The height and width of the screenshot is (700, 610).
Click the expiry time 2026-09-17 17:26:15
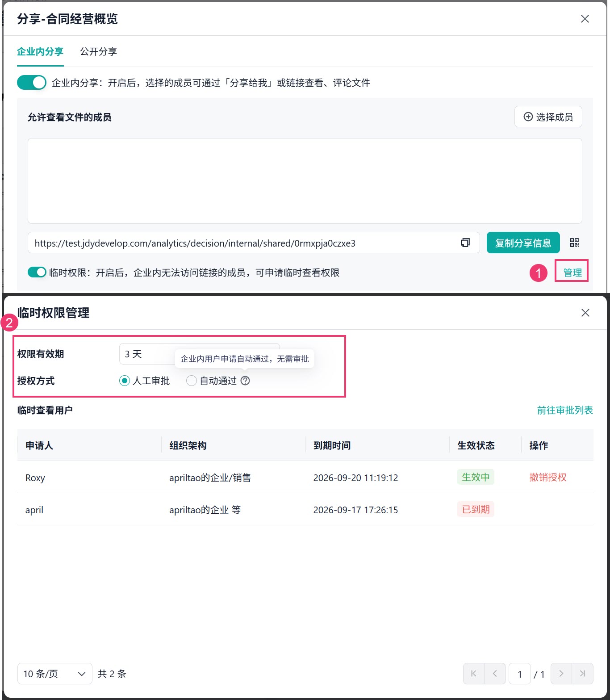[355, 510]
